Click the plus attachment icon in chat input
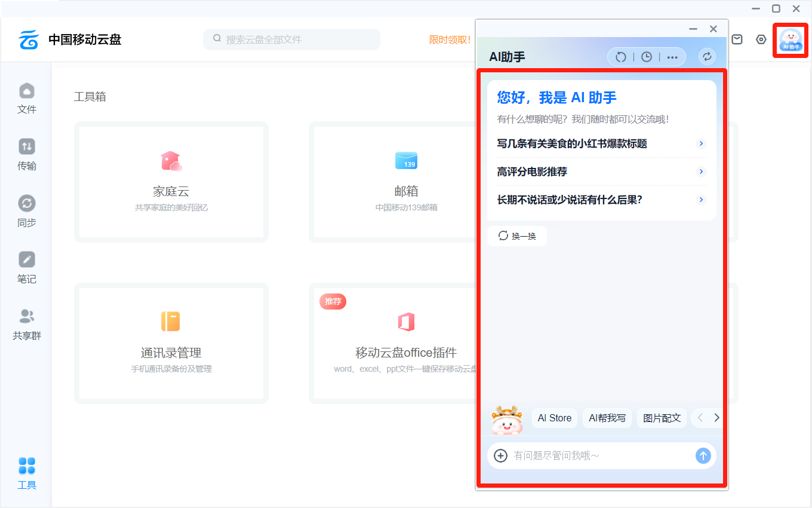 tap(501, 455)
